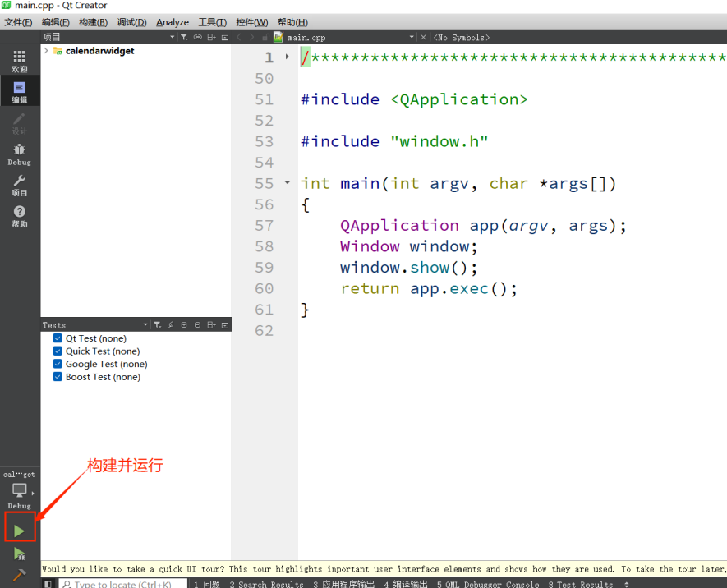Show the 2 Search Results pane
Image resolution: width=727 pixels, height=588 pixels.
pyautogui.click(x=267, y=584)
